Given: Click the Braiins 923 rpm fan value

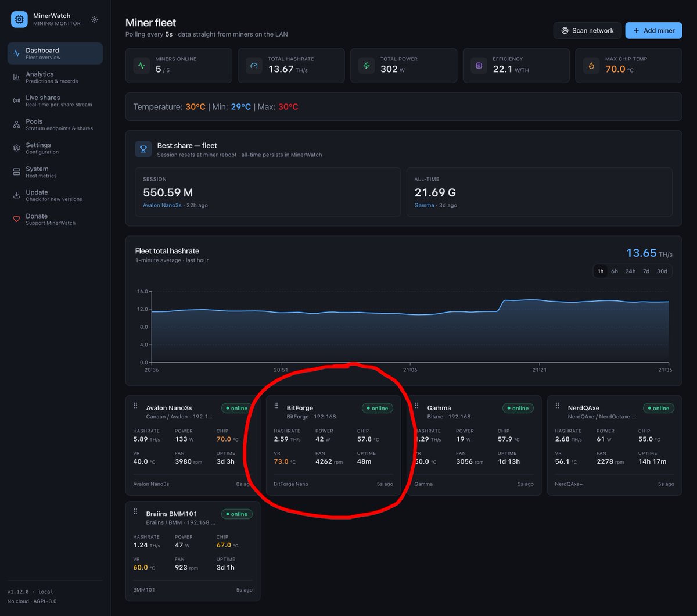Looking at the screenshot, I should [x=186, y=567].
